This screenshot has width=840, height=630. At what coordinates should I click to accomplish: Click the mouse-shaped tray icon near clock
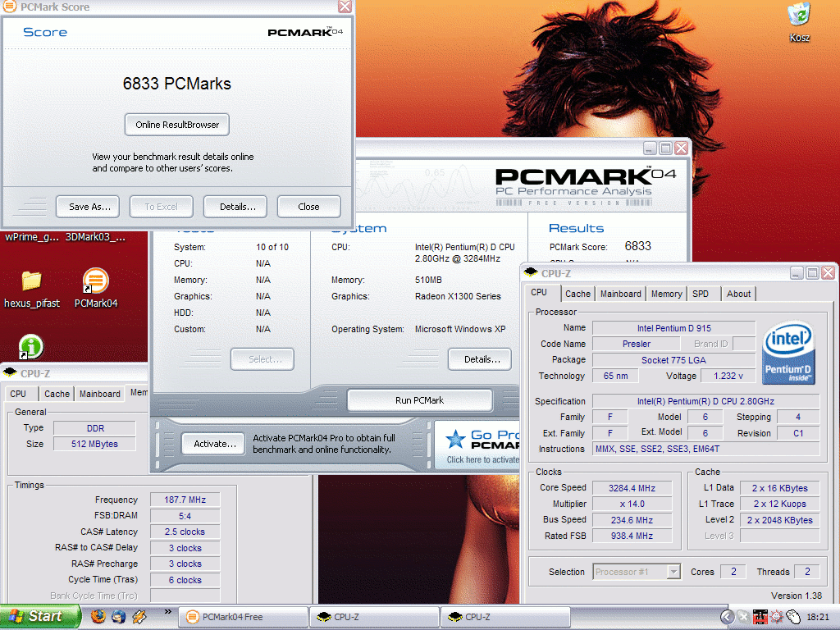click(x=793, y=617)
